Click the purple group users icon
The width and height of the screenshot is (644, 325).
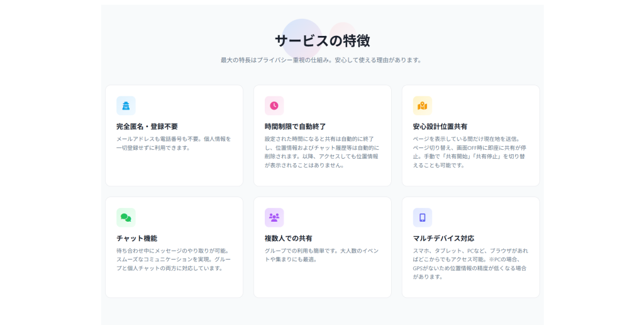[x=274, y=217]
